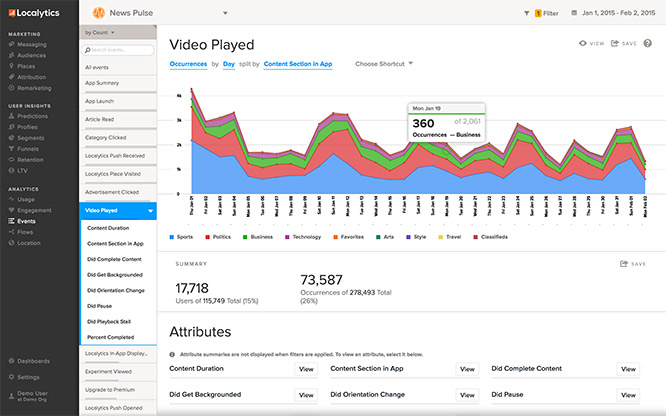Click the Search Events input field
Screen dimensions: 666x416
120,49
